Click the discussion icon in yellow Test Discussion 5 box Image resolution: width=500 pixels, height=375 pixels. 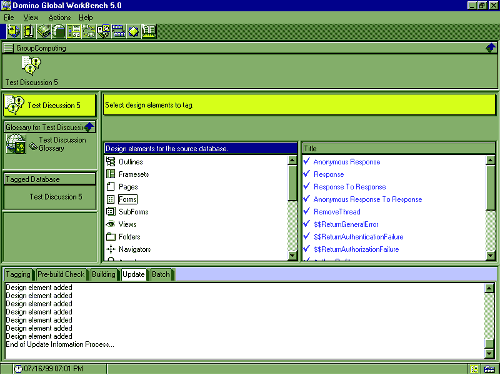[x=15, y=105]
